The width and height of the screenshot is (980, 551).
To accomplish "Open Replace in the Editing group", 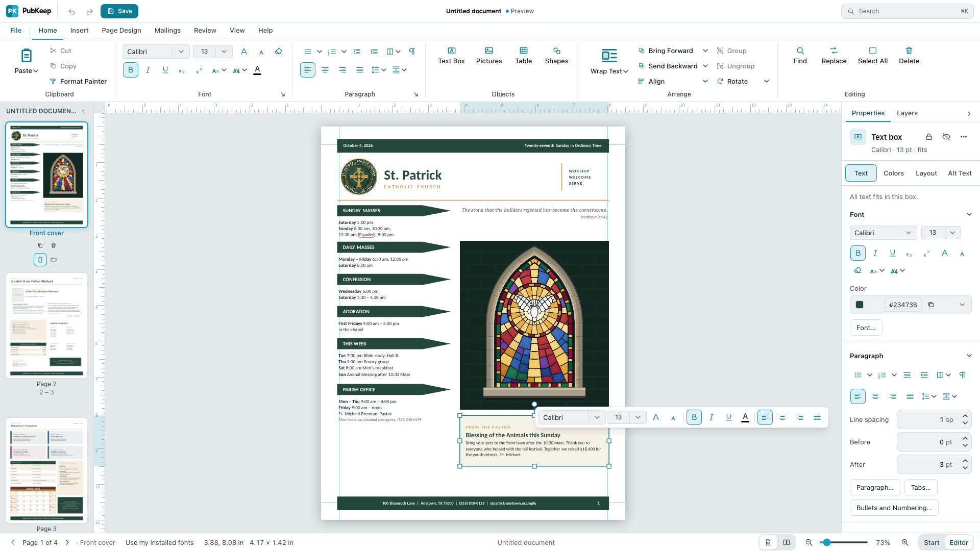I will (x=834, y=56).
